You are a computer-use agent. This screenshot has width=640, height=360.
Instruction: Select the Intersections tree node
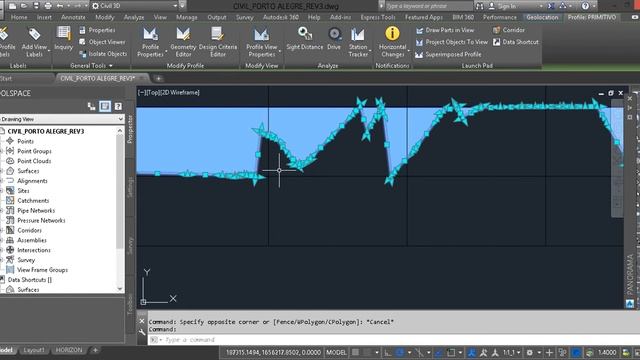tap(33, 250)
